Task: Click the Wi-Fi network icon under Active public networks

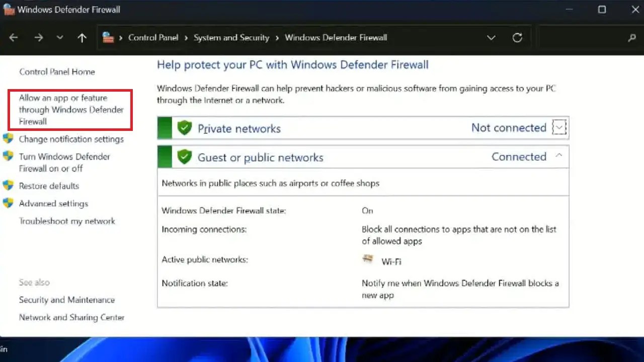Action: (367, 260)
